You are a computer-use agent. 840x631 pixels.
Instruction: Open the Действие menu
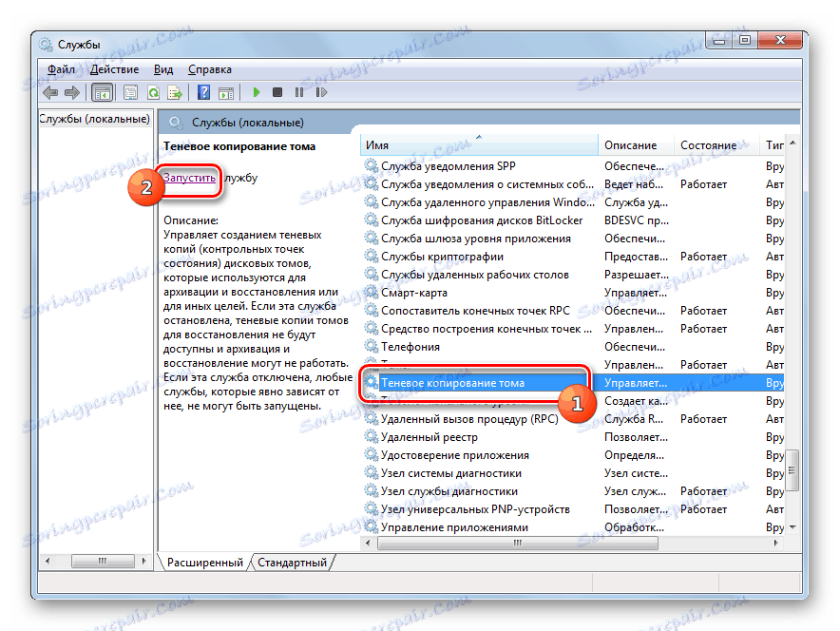pyautogui.click(x=114, y=69)
